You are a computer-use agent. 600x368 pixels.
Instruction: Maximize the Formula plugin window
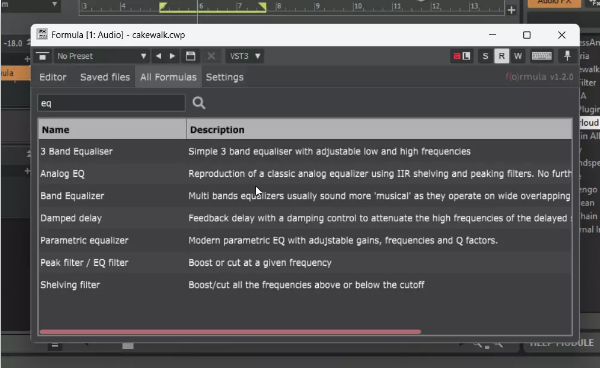527,35
